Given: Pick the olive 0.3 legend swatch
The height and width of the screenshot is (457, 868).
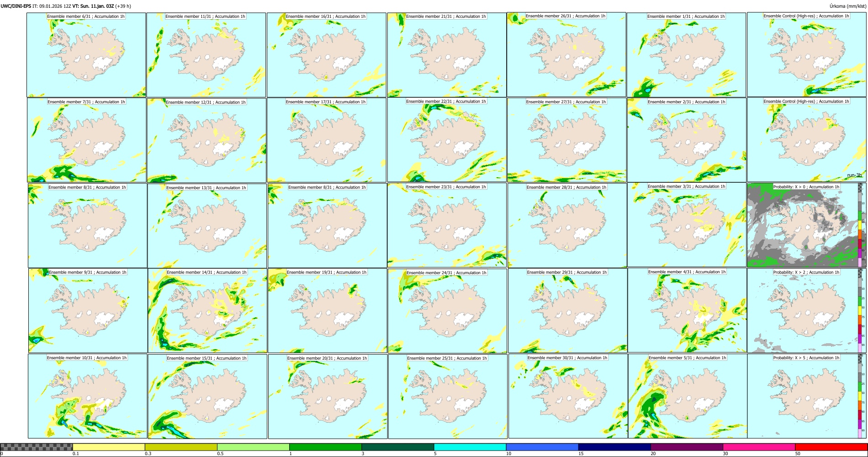Looking at the screenshot, I should [x=181, y=447].
